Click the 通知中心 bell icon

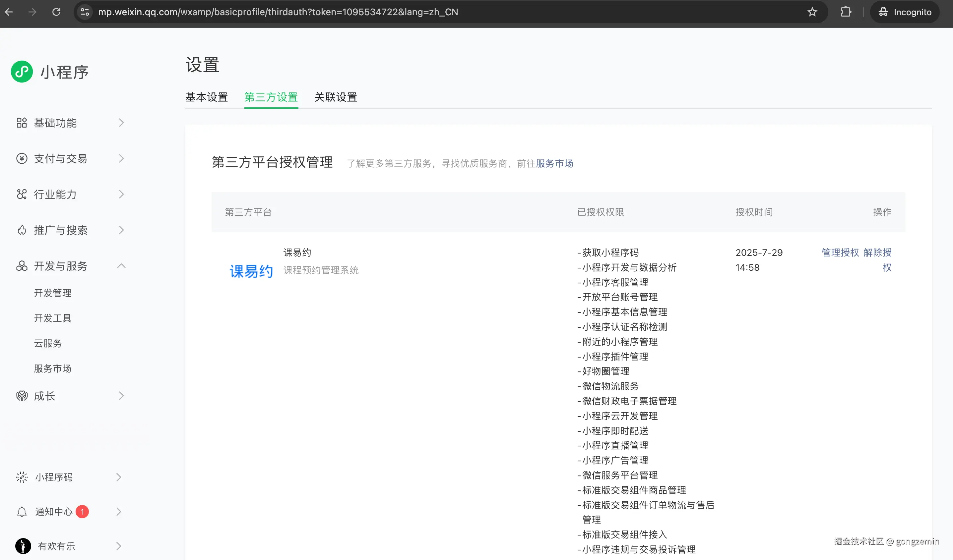click(x=22, y=512)
